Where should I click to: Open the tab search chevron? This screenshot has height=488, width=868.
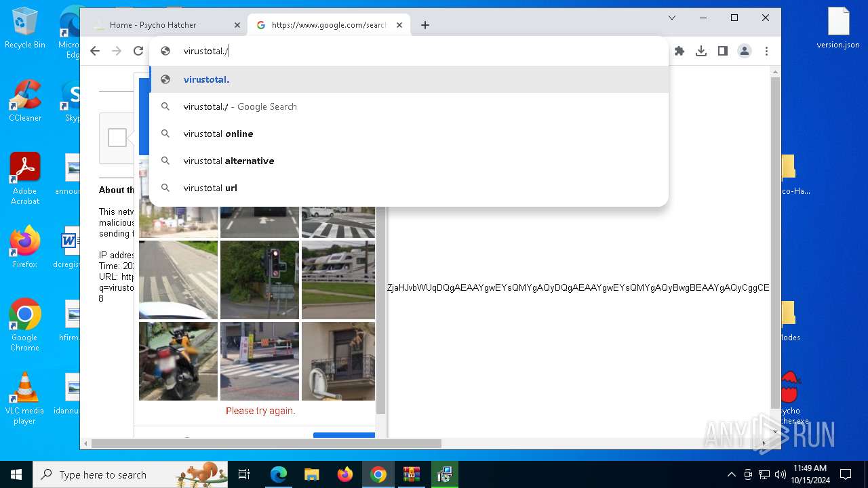[x=672, y=18]
